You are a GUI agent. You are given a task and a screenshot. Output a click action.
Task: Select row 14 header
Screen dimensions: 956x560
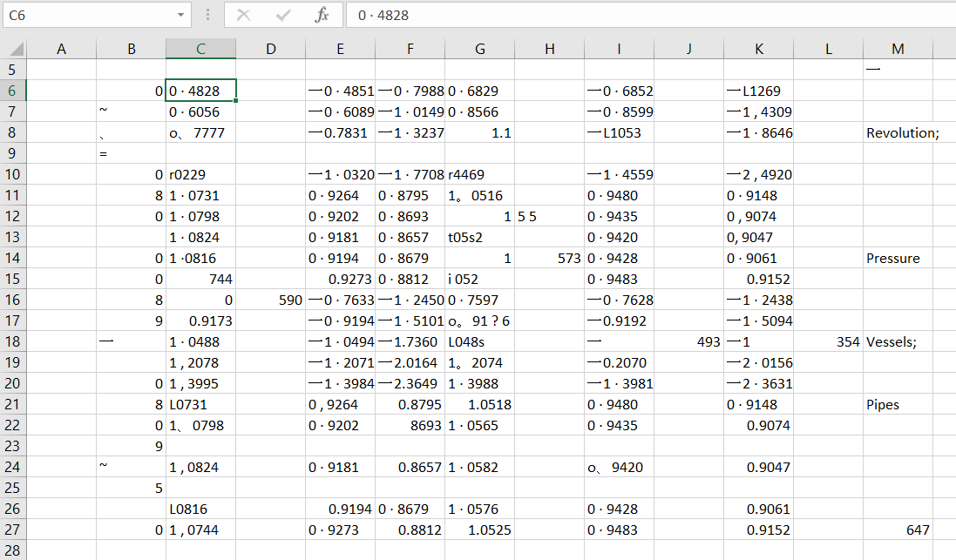14,259
